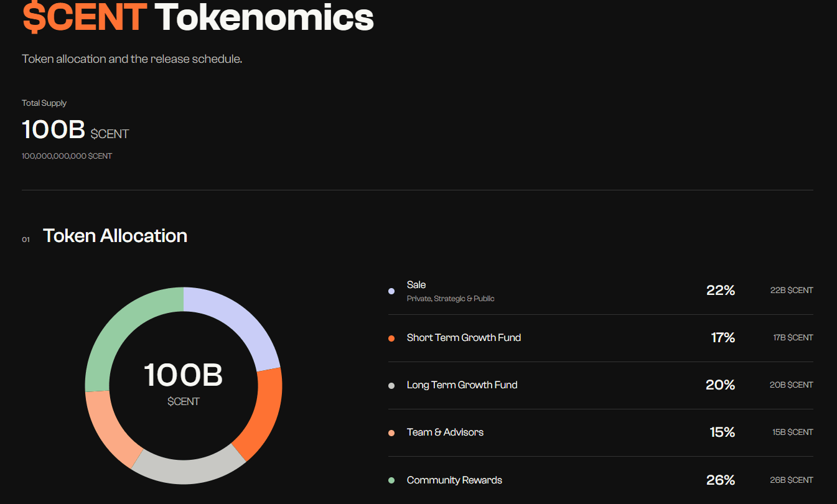
Task: Click the orange dot beside Short Term Growth Fund
Action: tap(391, 338)
